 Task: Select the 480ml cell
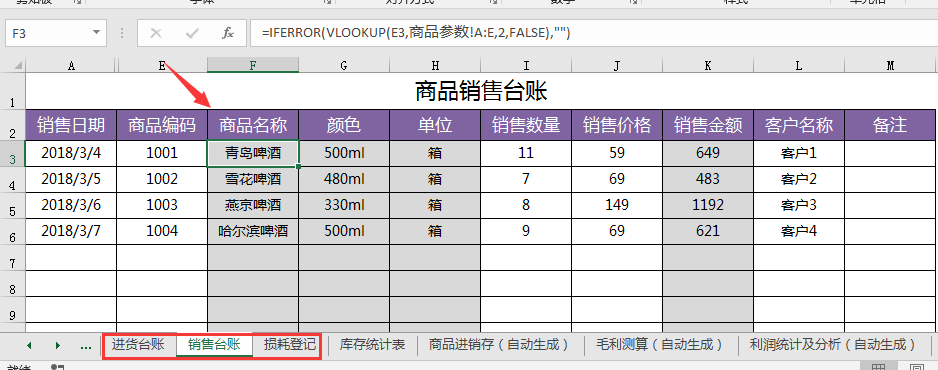(344, 179)
